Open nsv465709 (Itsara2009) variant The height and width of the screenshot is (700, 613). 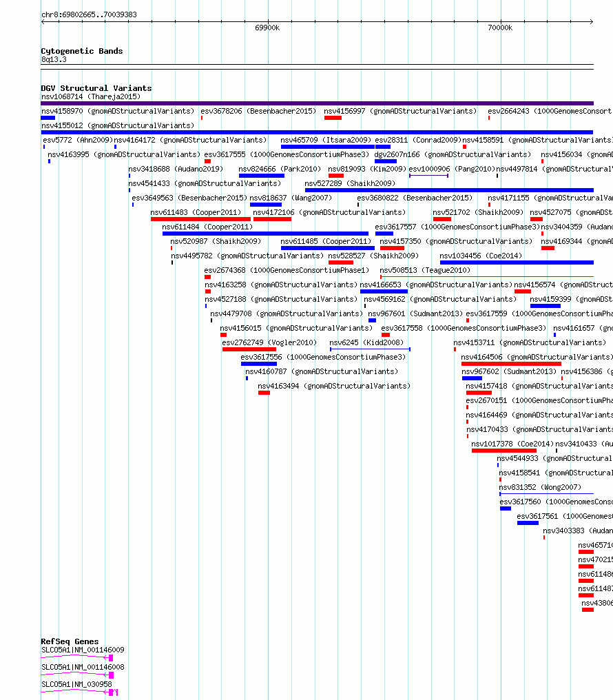[326, 140]
